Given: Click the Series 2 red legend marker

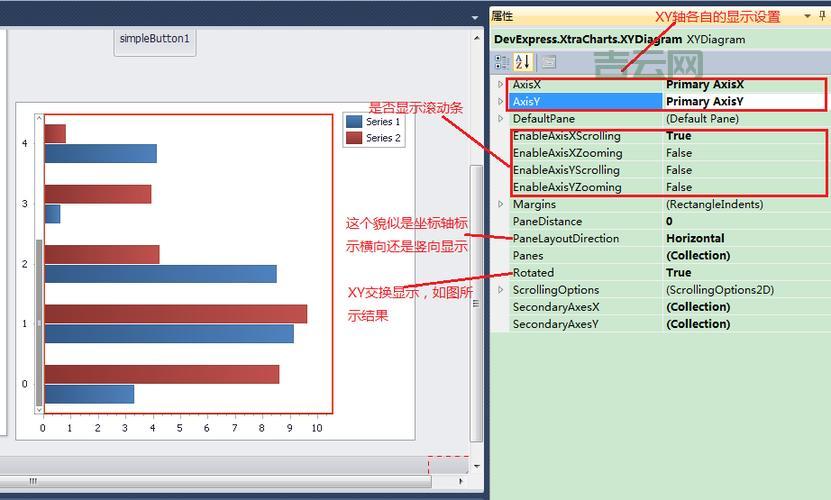Looking at the screenshot, I should [x=354, y=138].
